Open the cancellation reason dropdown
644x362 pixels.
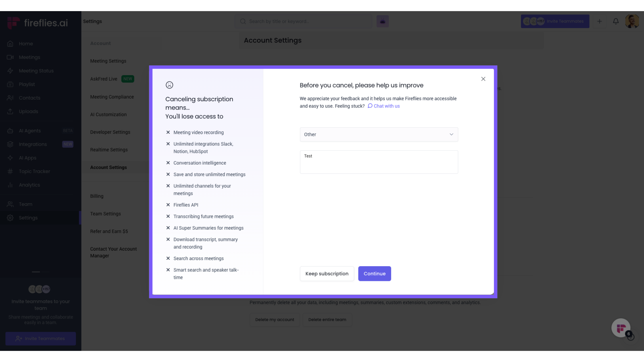pos(379,134)
